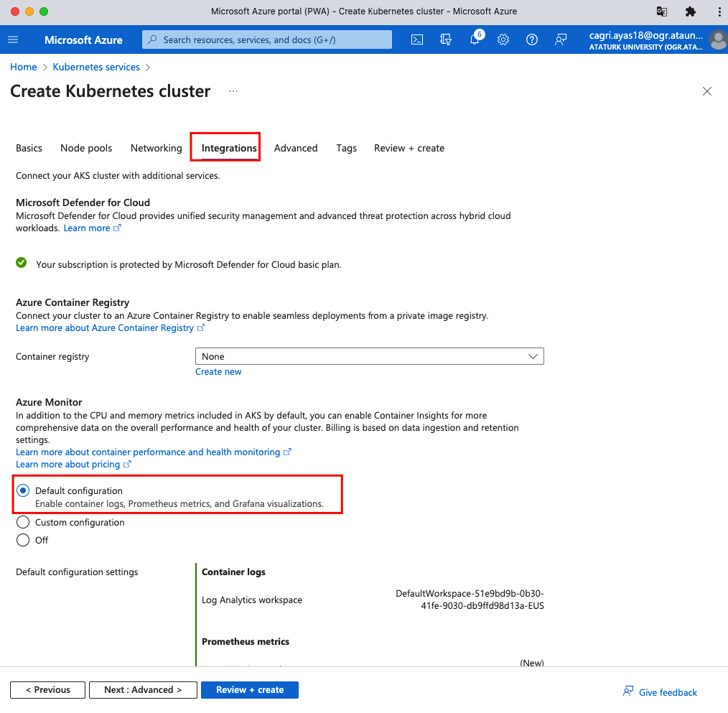
Task: Click the blue Review + create button
Action: coord(249,689)
